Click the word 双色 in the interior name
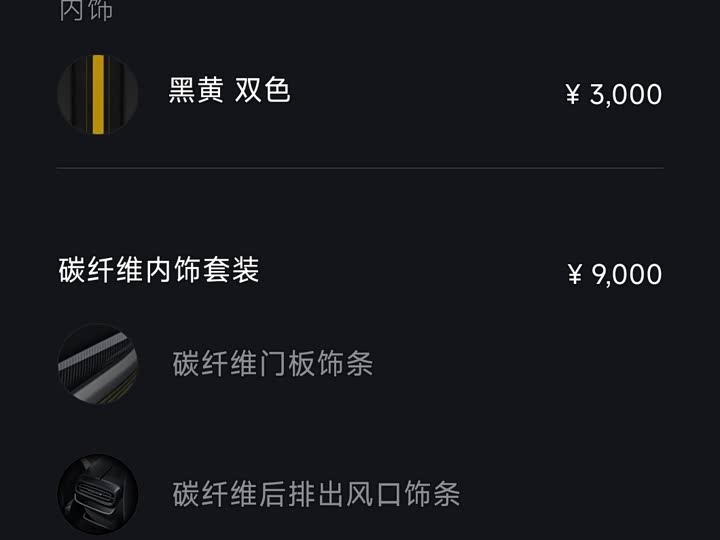 pyautogui.click(x=263, y=91)
